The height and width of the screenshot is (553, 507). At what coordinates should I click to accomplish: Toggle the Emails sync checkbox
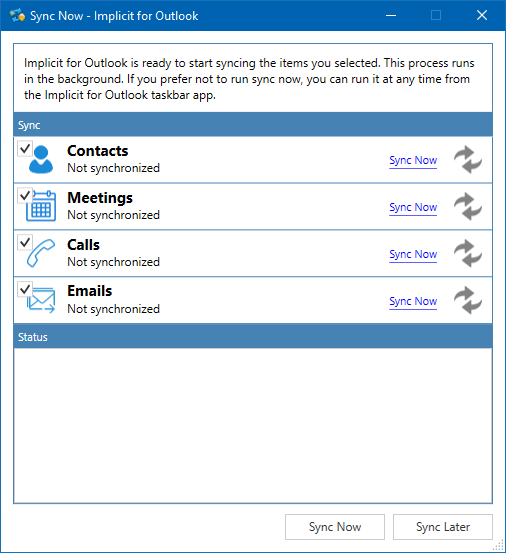25,289
